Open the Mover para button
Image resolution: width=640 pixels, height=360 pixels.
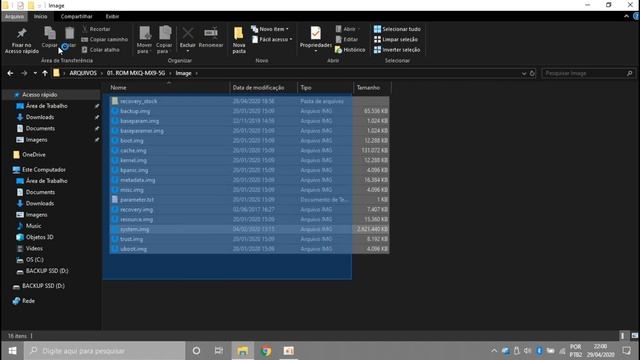pyautogui.click(x=144, y=40)
